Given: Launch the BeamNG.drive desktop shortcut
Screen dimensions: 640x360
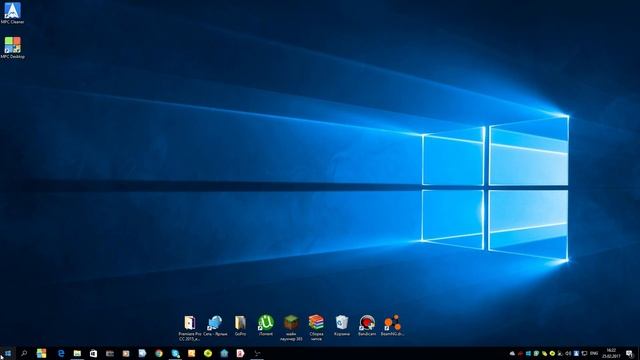Looking at the screenshot, I should (x=392, y=325).
